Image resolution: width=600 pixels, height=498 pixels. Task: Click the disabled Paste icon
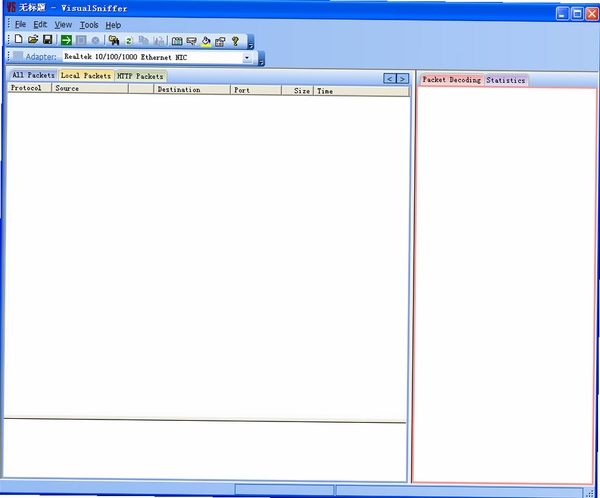(x=159, y=41)
